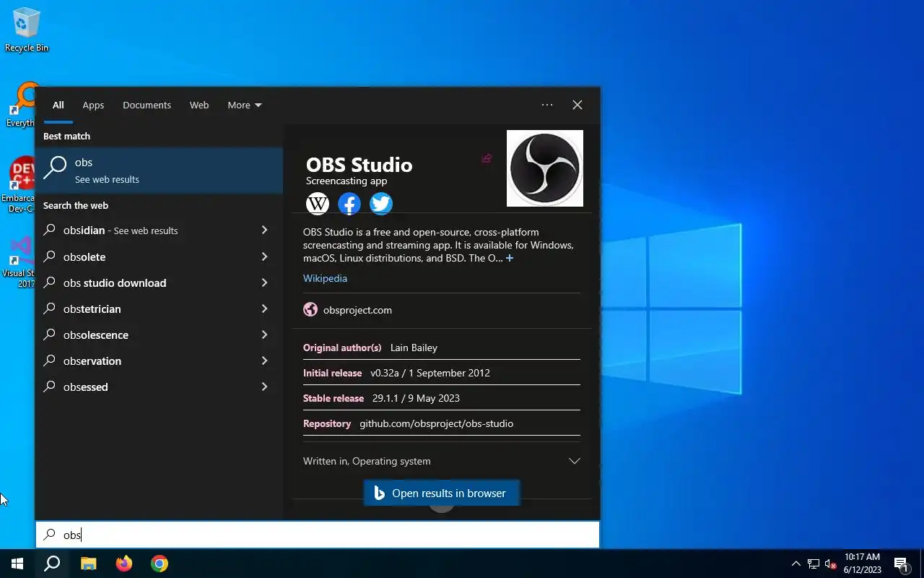
Task: Close the search panel with X
Action: (x=577, y=105)
